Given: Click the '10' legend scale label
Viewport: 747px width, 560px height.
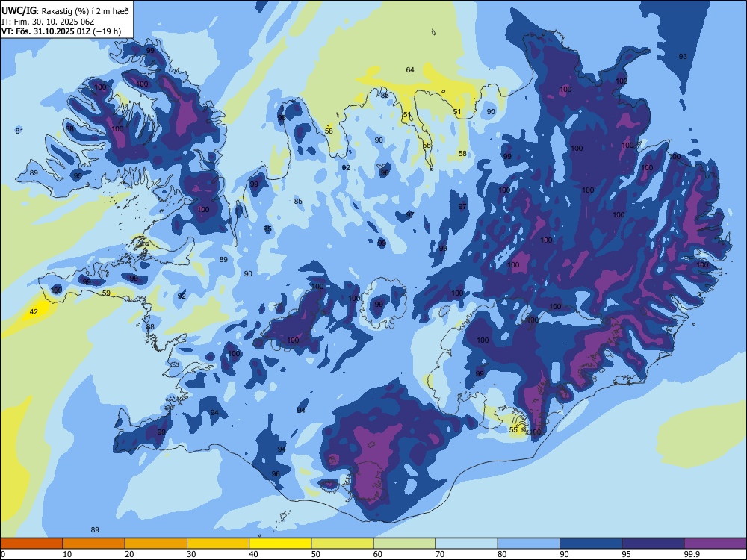Looking at the screenshot, I should tap(67, 554).
